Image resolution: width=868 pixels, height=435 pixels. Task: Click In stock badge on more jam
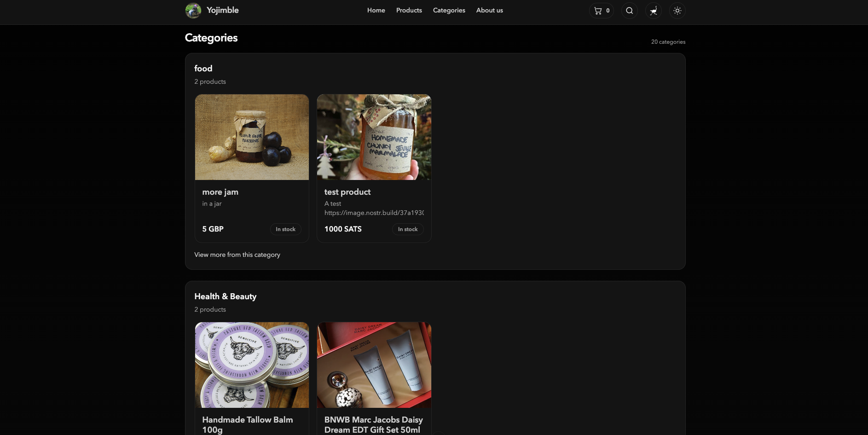coord(285,229)
